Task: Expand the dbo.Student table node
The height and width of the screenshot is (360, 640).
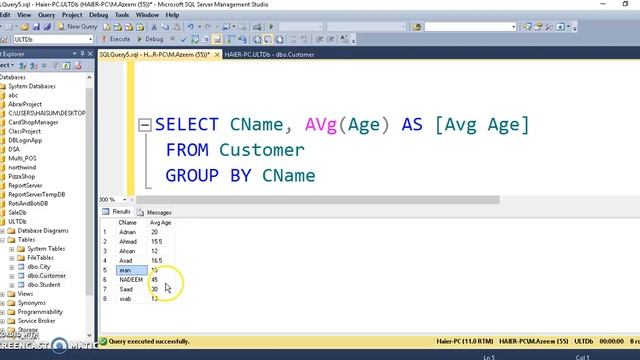Action: pyautogui.click(x=12, y=285)
